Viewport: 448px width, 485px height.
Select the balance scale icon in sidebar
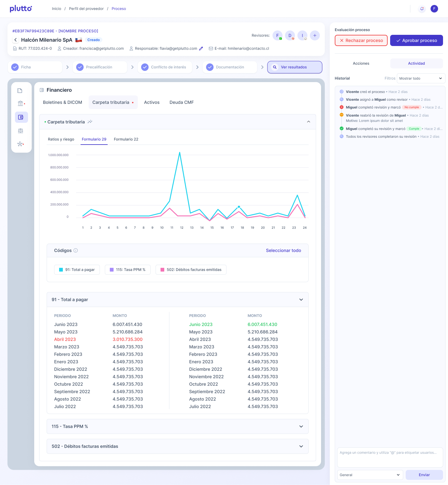pos(21,131)
